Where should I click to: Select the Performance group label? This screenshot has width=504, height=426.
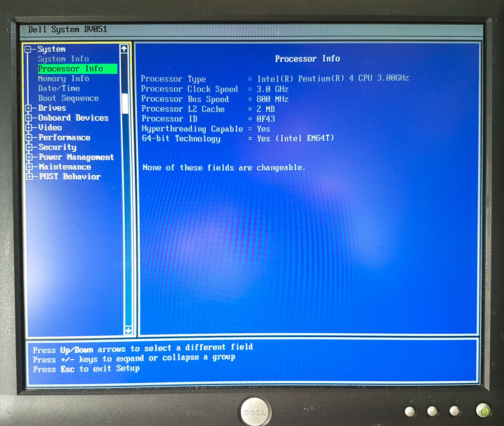point(65,138)
